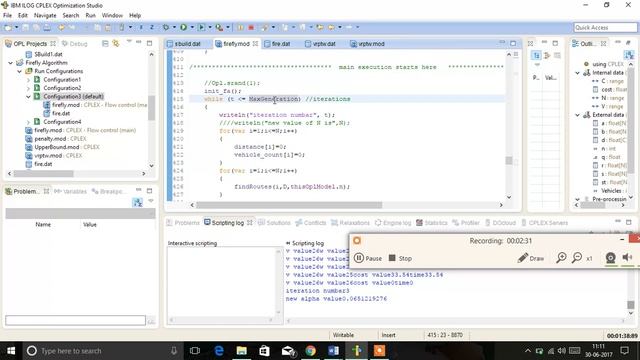Image resolution: width=640 pixels, height=360 pixels.
Task: Expand Configuration2 tree node
Action: coord(28,88)
